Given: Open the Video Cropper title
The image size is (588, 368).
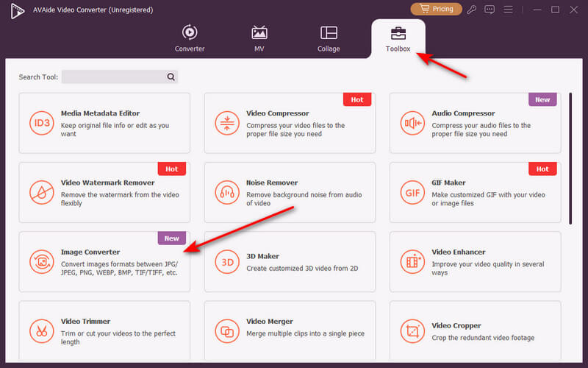Looking at the screenshot, I should pos(456,325).
